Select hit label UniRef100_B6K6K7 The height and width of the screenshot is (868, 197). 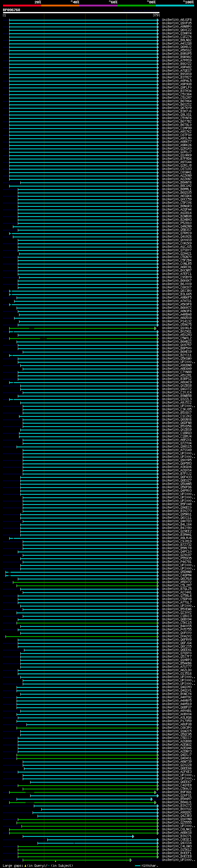click(x=177, y=281)
